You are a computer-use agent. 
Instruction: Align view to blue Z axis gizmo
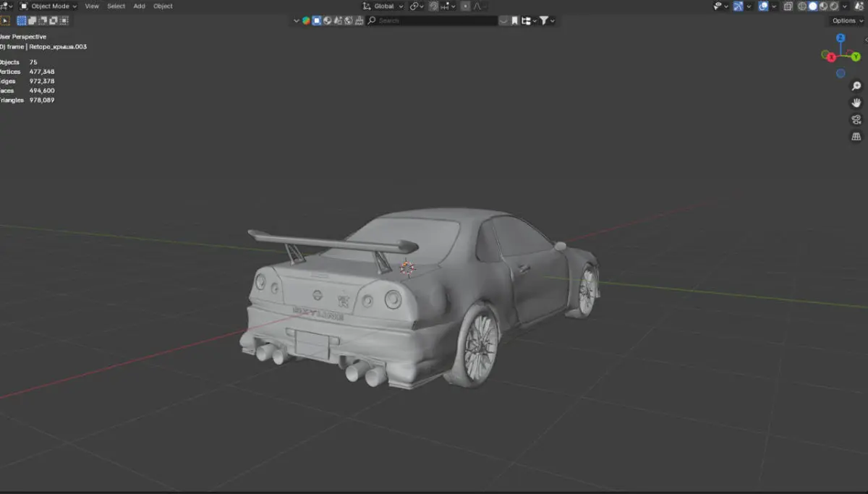pyautogui.click(x=841, y=38)
